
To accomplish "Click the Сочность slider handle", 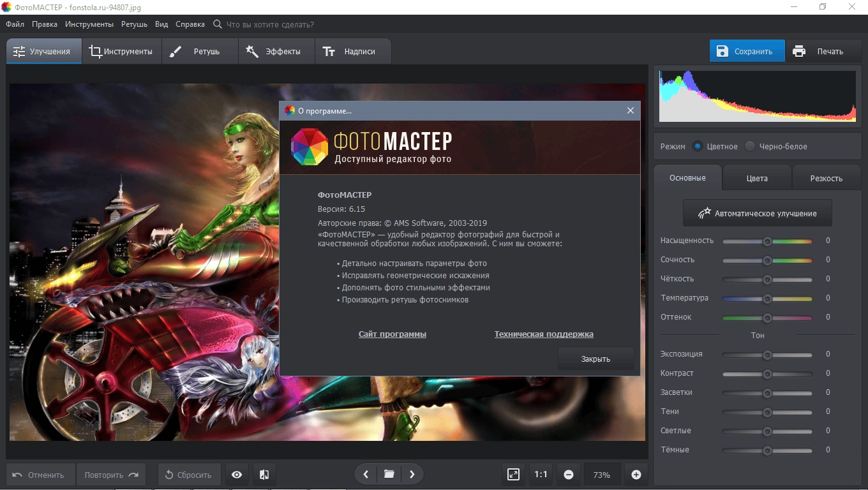I will pos(767,260).
